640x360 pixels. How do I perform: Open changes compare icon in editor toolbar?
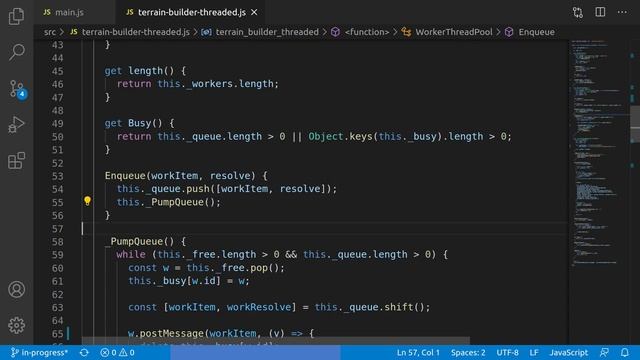pyautogui.click(x=578, y=12)
